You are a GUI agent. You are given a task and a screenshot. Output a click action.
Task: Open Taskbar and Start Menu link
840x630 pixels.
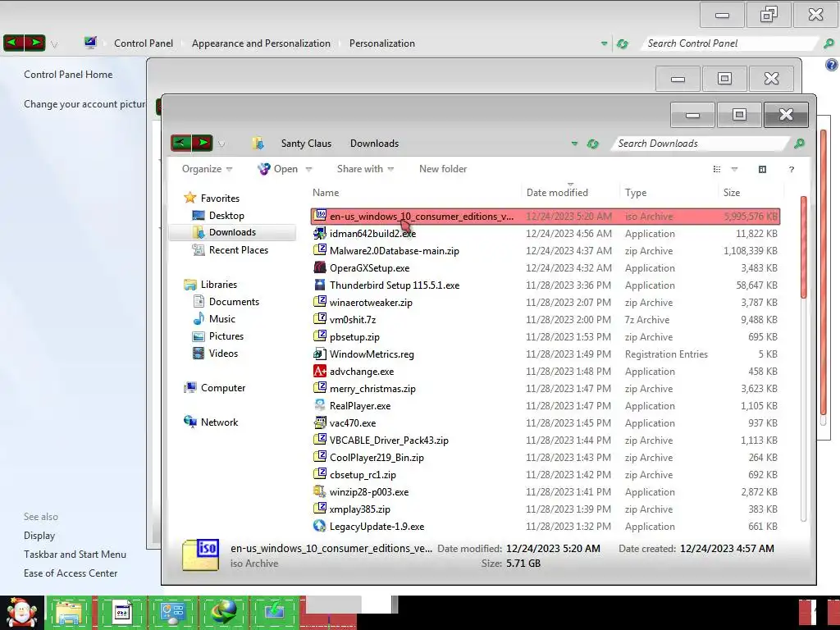[x=75, y=555]
